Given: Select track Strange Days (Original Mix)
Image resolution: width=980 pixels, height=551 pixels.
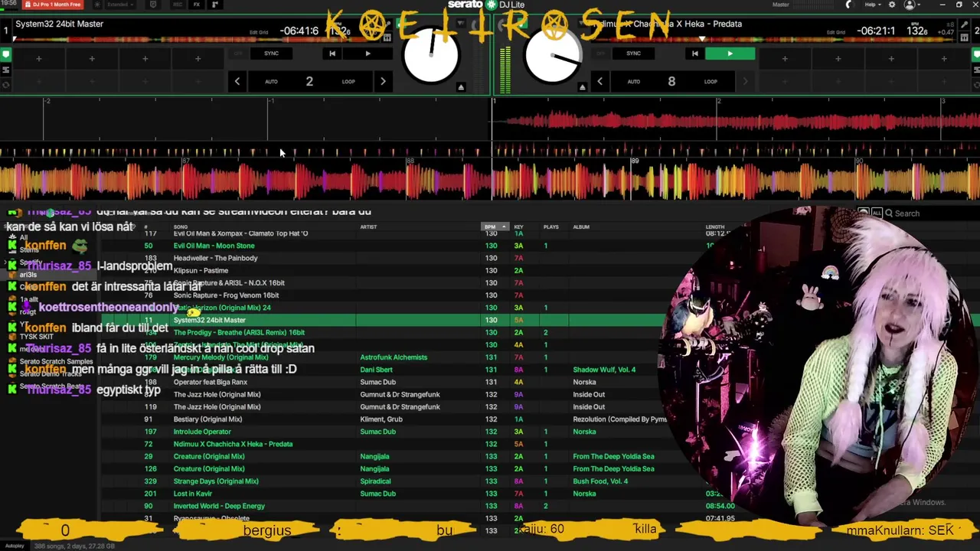Looking at the screenshot, I should pyautogui.click(x=383, y=481).
